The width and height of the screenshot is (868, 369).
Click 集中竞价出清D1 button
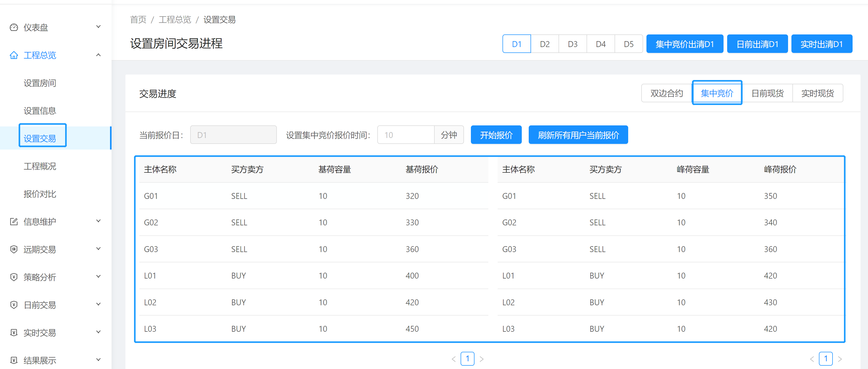[x=685, y=44]
